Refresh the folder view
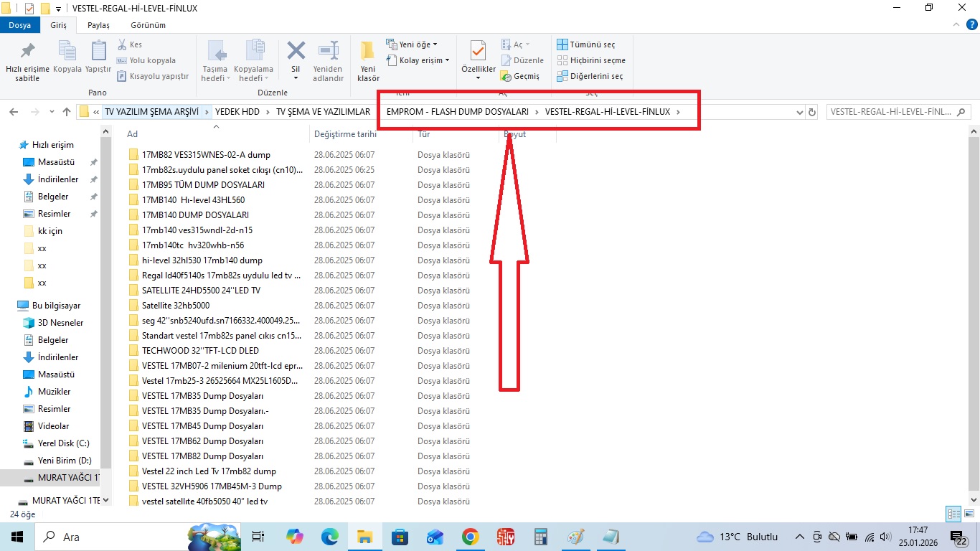 [812, 112]
